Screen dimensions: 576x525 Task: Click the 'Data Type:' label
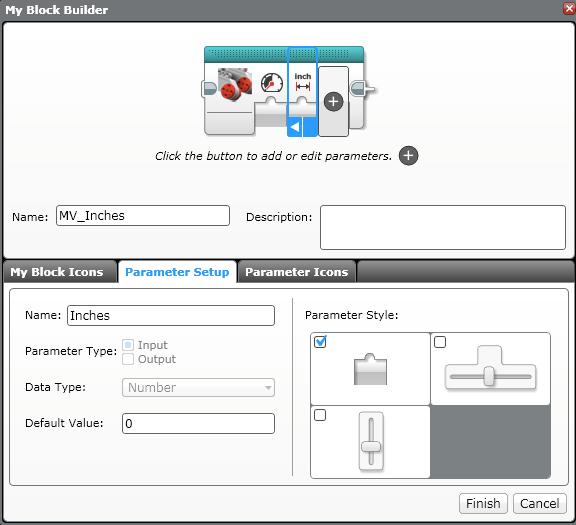click(55, 387)
